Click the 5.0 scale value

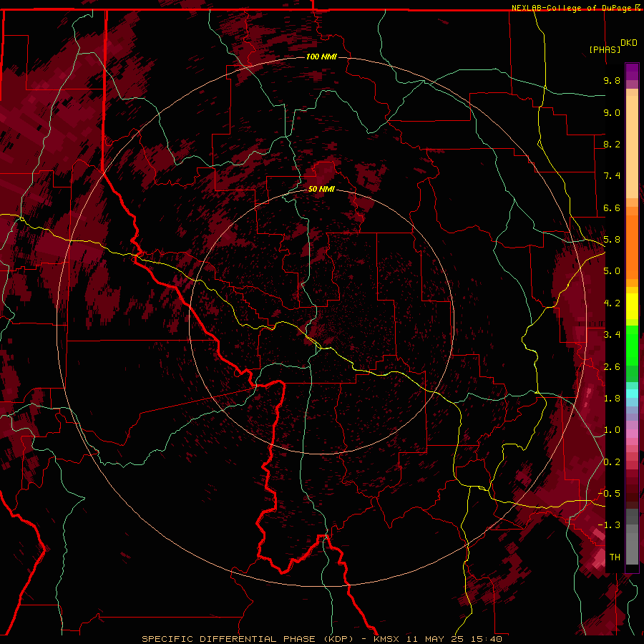612,271
